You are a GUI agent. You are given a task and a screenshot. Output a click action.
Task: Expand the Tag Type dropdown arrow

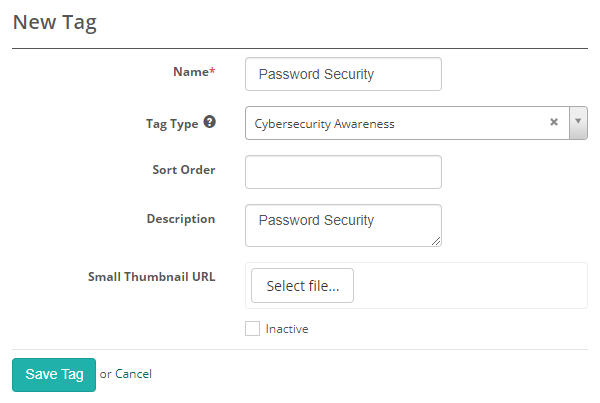pos(578,123)
